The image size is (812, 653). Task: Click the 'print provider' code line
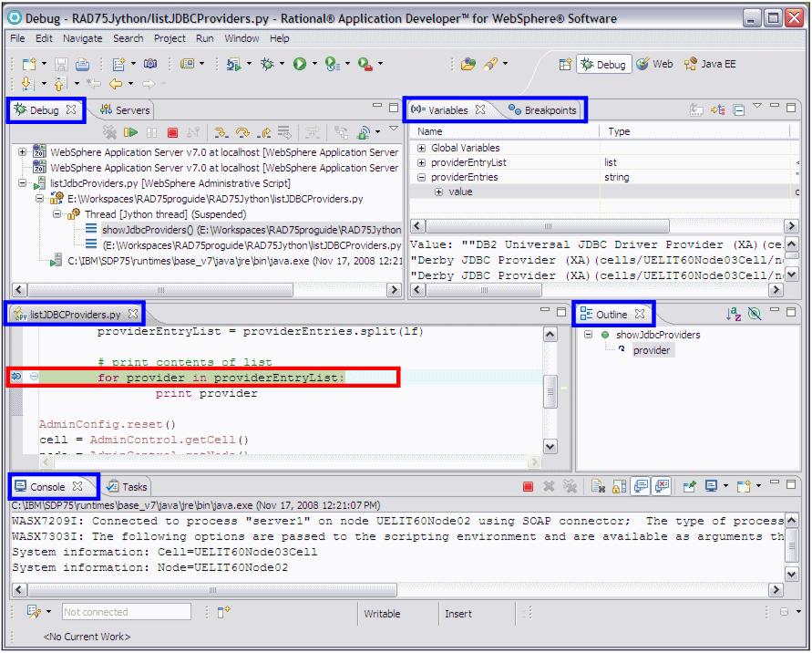206,393
